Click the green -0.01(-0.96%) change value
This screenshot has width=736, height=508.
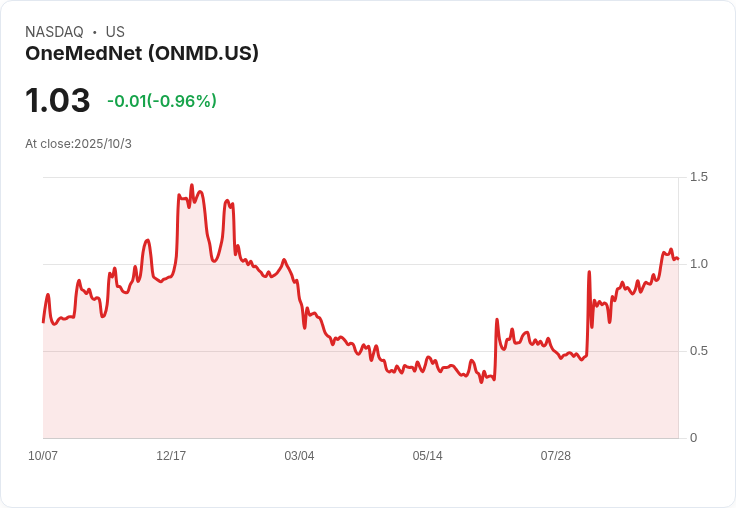pos(162,101)
